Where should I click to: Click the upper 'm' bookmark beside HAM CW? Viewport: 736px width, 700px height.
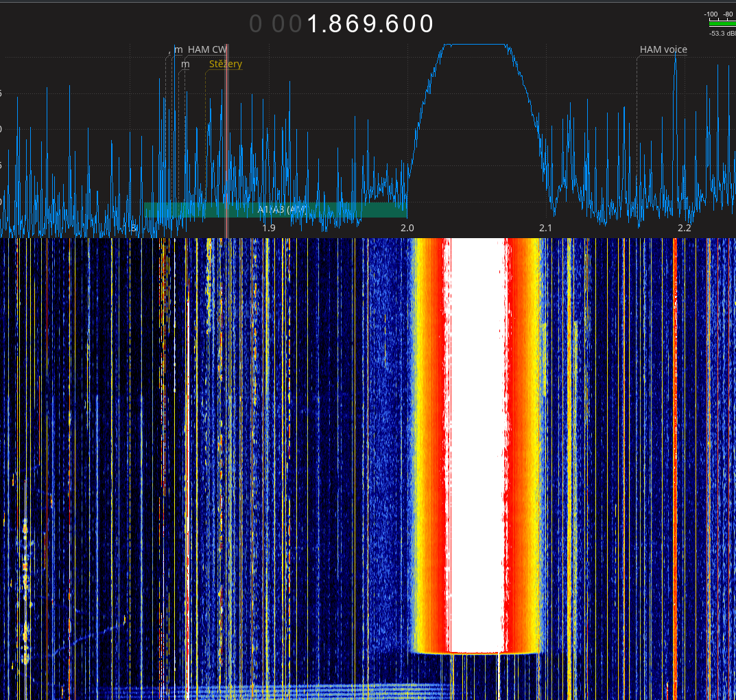pos(178,49)
